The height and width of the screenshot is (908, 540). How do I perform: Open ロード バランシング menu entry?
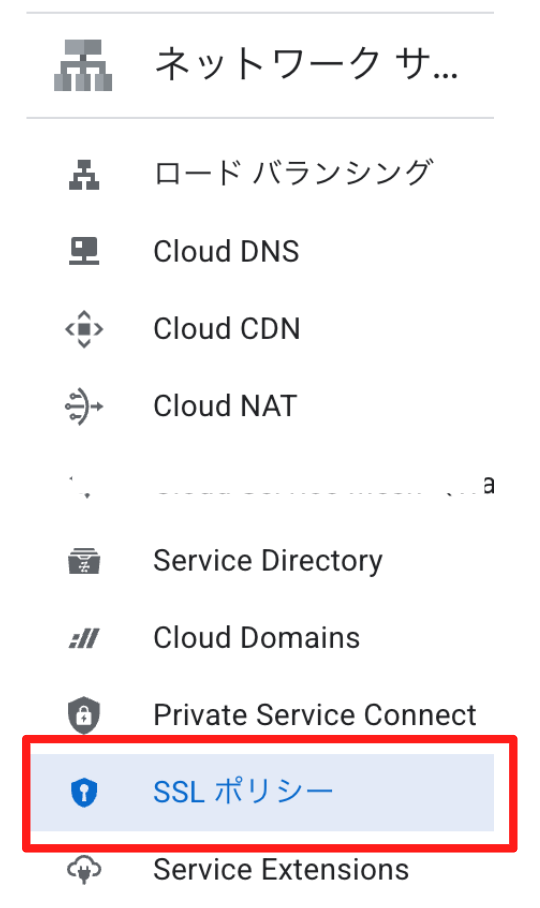[x=260, y=175]
